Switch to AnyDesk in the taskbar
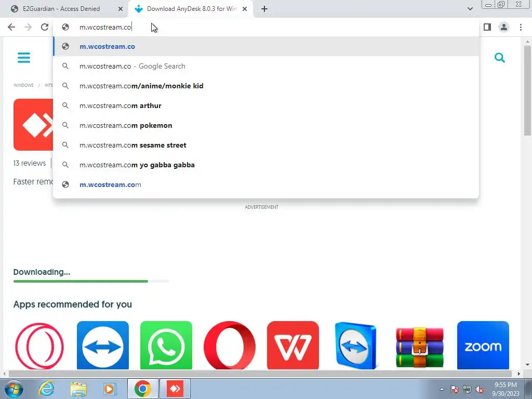532x399 pixels. [175, 389]
